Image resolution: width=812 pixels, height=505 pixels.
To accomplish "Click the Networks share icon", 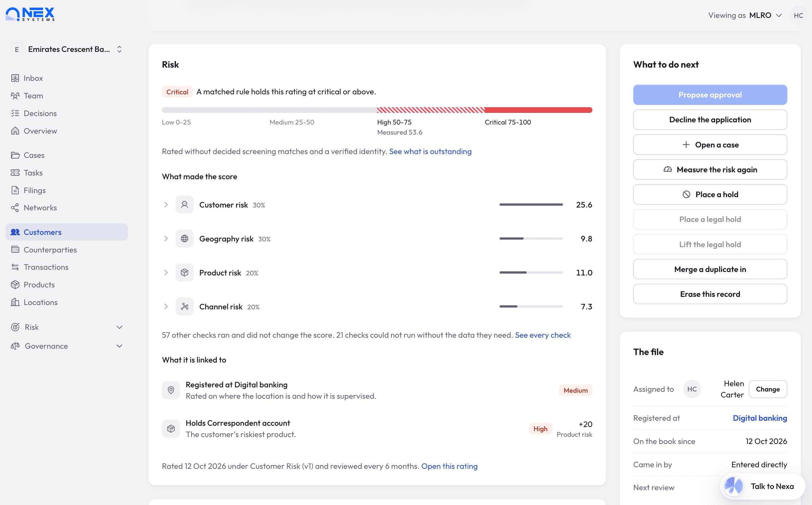I will pos(15,208).
